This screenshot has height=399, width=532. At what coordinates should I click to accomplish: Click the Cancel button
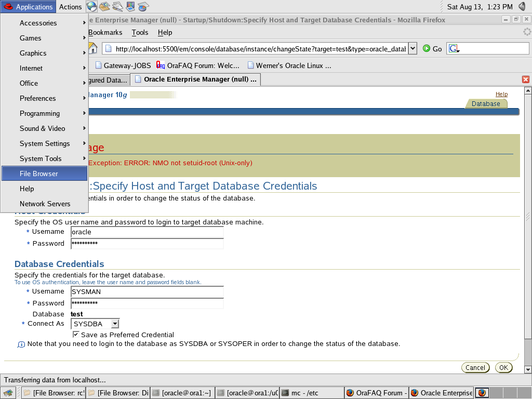click(475, 367)
